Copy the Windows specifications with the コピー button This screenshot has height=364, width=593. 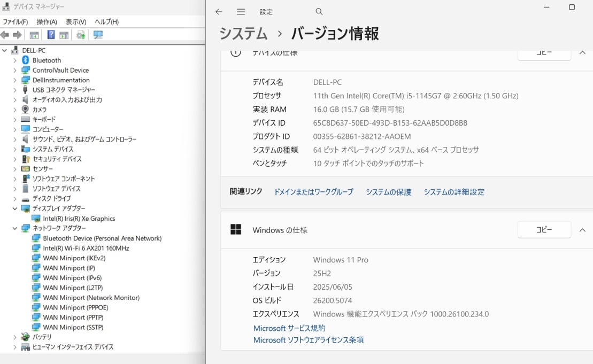pyautogui.click(x=544, y=229)
